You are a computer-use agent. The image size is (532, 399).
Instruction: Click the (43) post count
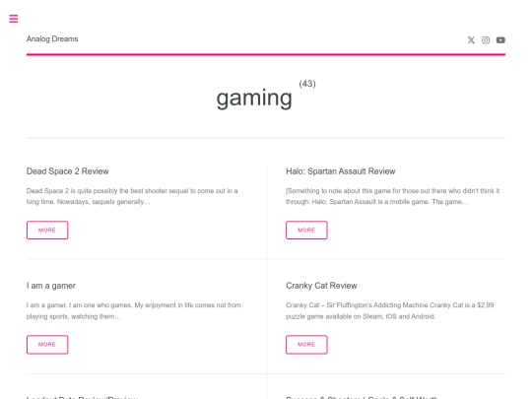click(x=307, y=84)
